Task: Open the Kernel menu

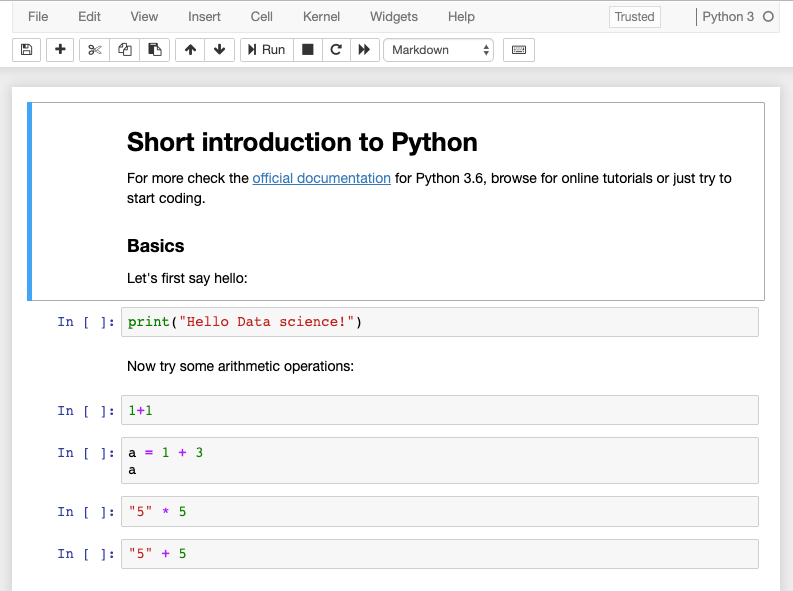Action: click(321, 17)
